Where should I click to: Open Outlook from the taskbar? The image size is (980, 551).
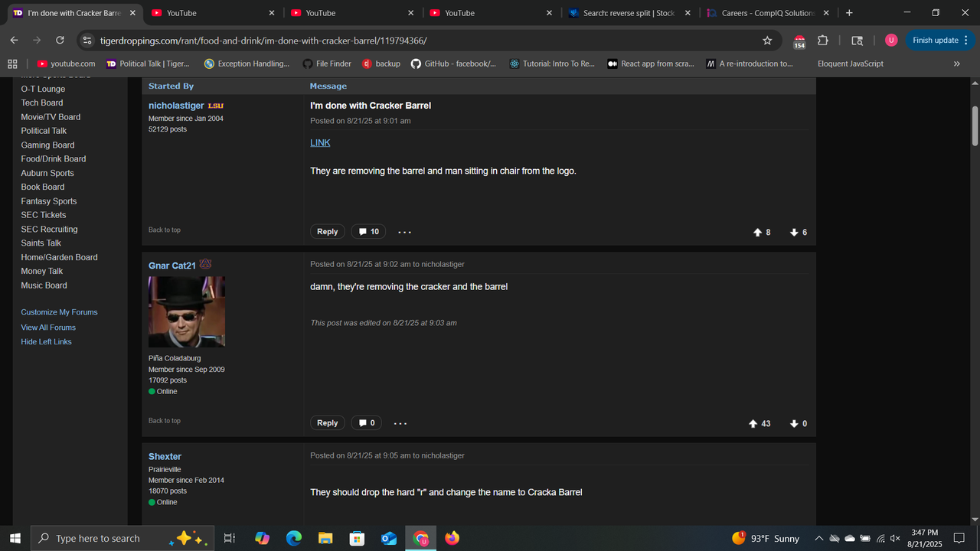coord(389,538)
